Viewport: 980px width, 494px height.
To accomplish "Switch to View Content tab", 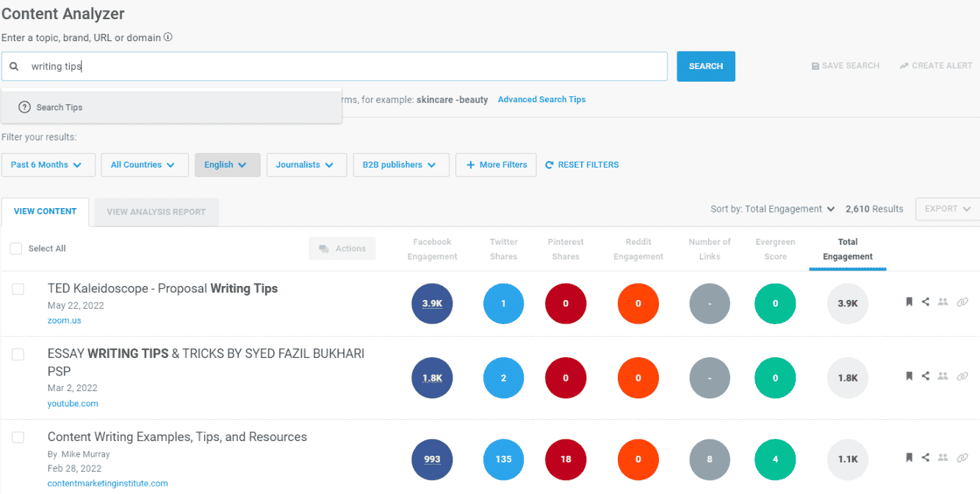I will (x=46, y=212).
